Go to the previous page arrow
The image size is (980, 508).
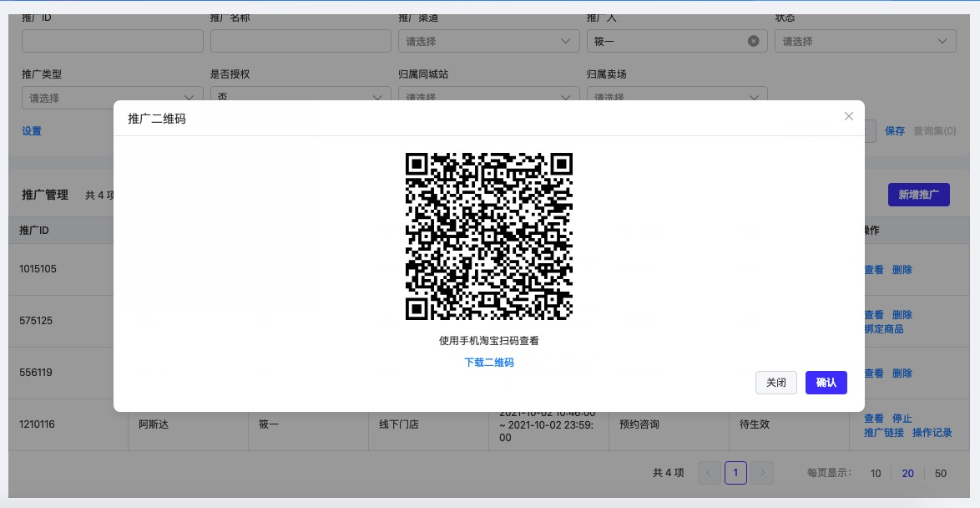click(x=709, y=473)
